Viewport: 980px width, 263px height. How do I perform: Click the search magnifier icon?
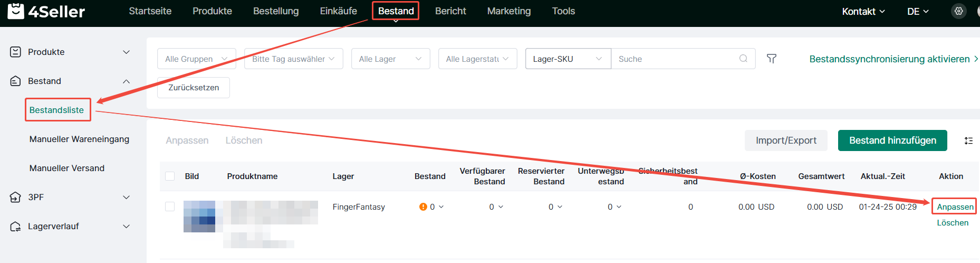(743, 59)
